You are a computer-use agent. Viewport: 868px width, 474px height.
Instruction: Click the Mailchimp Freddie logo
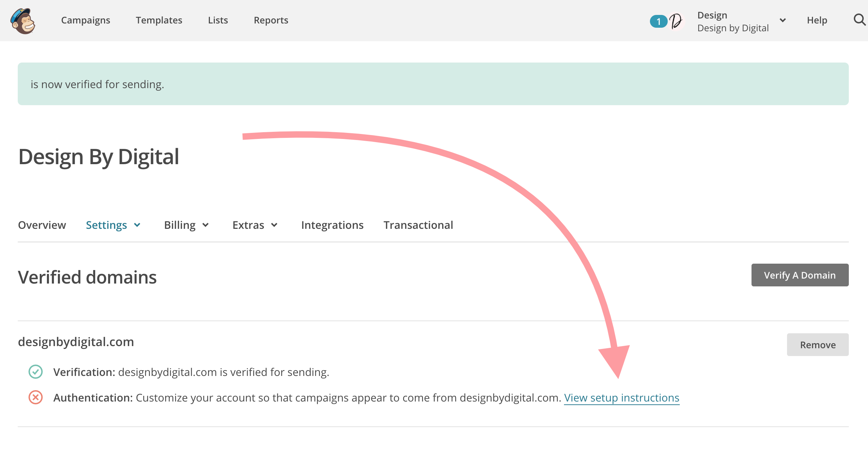[x=23, y=21]
